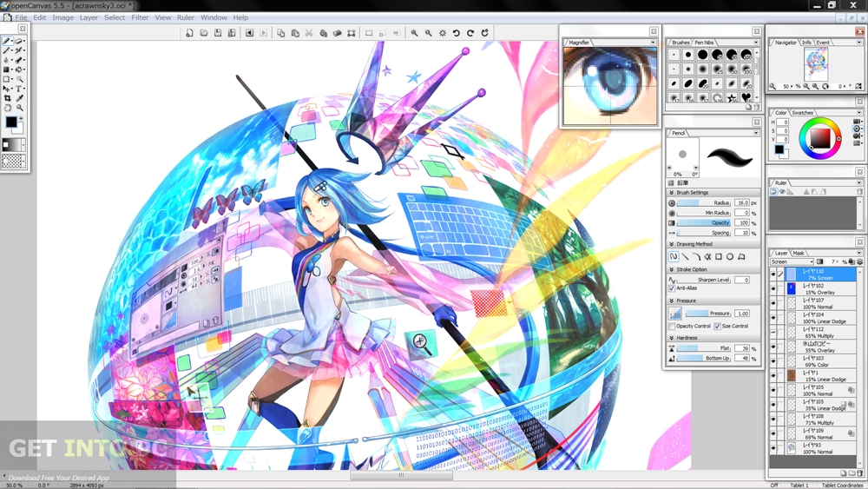Delete layer with Layer panel trash icon
868x489 pixels.
click(859, 473)
